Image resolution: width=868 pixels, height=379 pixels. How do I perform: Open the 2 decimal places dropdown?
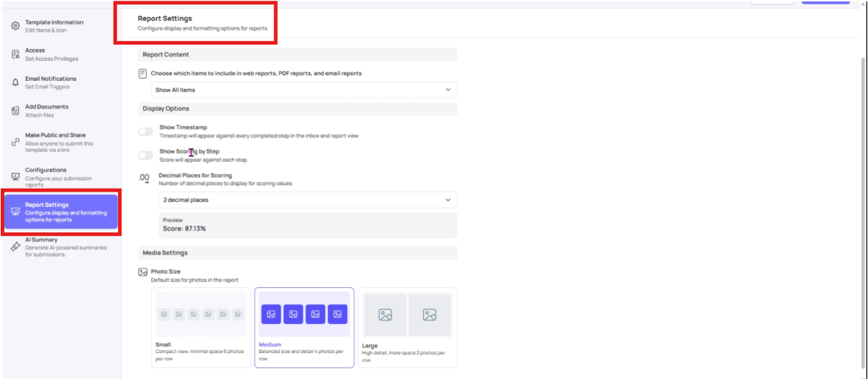(x=307, y=200)
